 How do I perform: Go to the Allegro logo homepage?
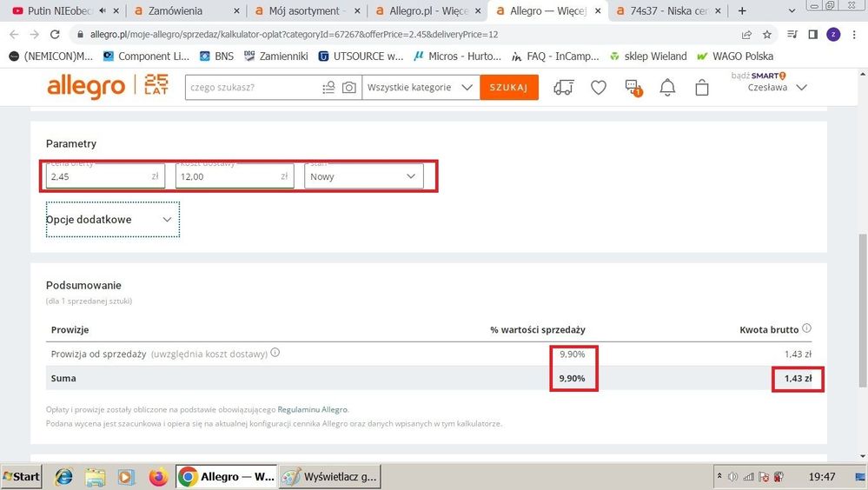(x=86, y=87)
